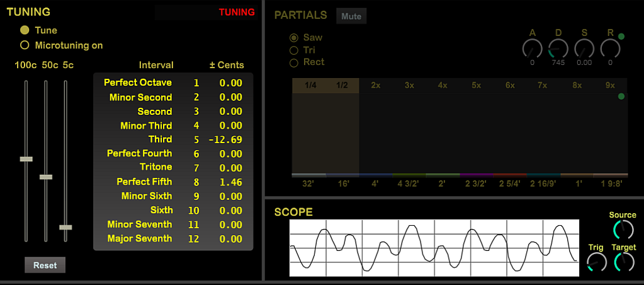Click the Minor Seventh interval label

tap(140, 224)
